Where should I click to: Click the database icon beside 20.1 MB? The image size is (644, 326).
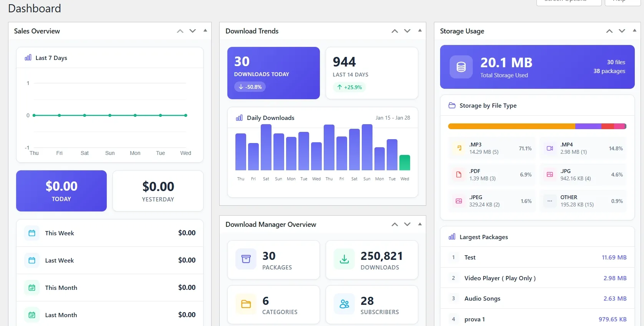[x=461, y=67]
